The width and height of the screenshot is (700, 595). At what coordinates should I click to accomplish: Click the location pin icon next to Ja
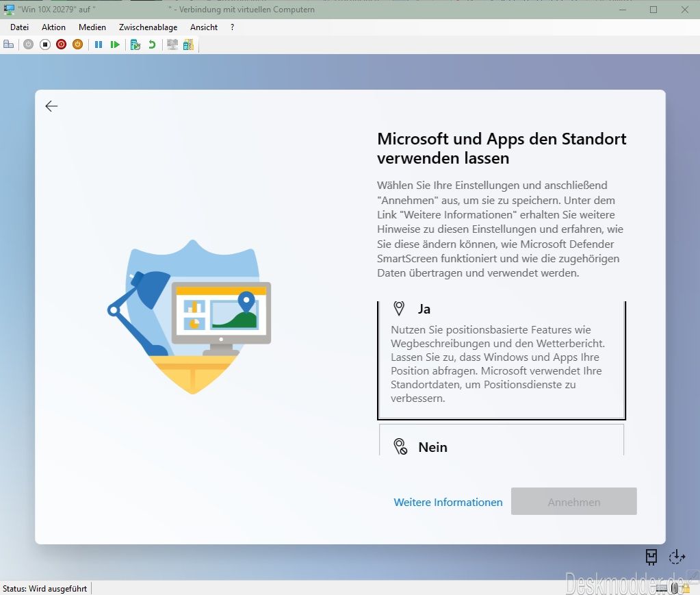399,308
